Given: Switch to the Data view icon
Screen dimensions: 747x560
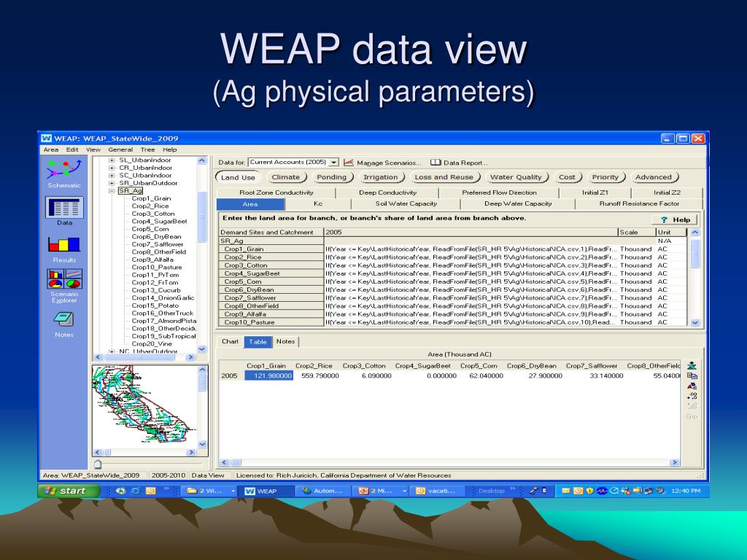Looking at the screenshot, I should coord(64,211).
